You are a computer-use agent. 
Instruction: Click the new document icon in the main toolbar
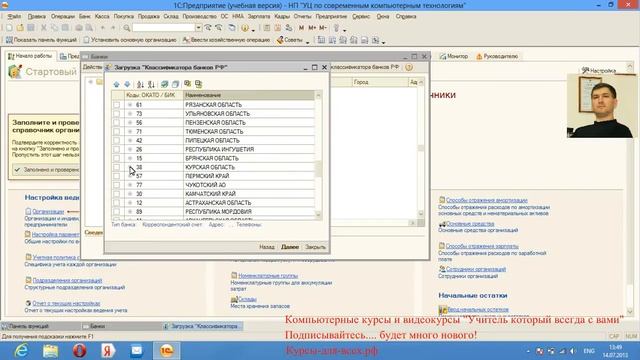(9, 28)
